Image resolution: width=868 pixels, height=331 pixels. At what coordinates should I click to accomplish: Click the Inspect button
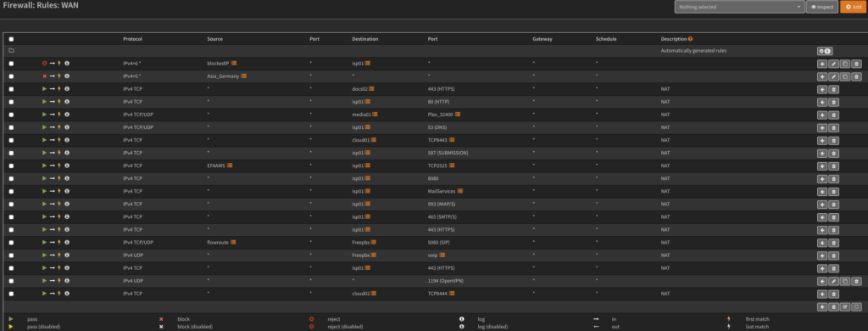tap(822, 7)
